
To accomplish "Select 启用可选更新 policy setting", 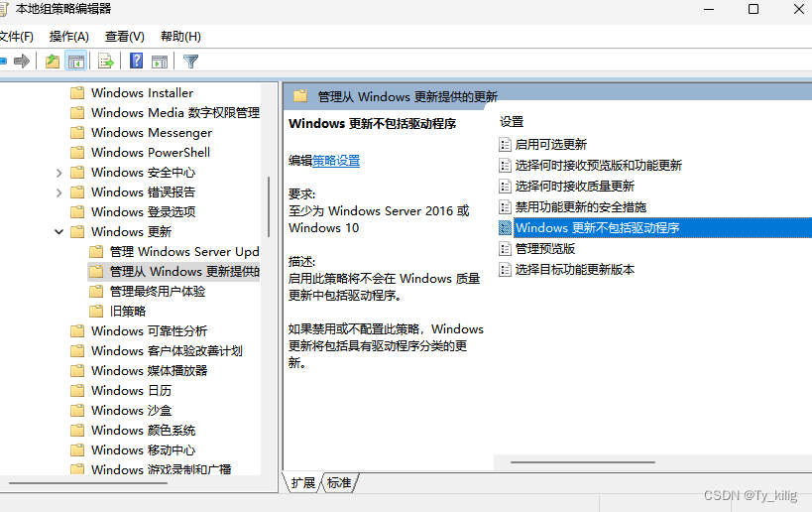I will click(550, 145).
